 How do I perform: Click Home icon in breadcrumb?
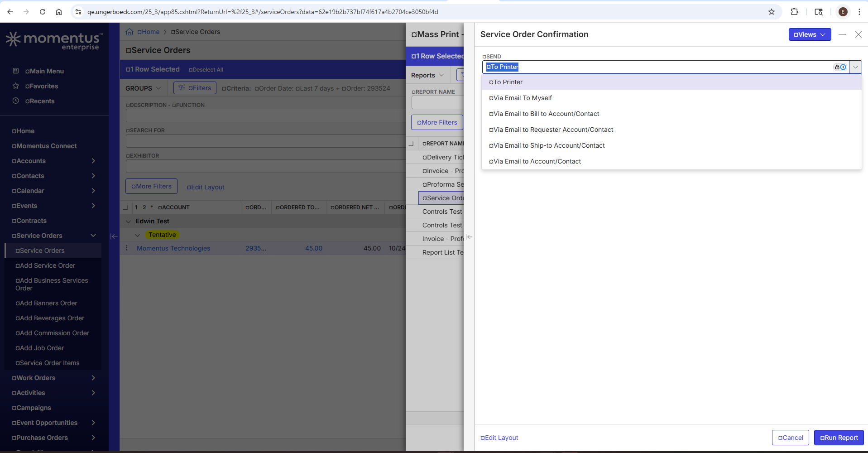(x=129, y=32)
